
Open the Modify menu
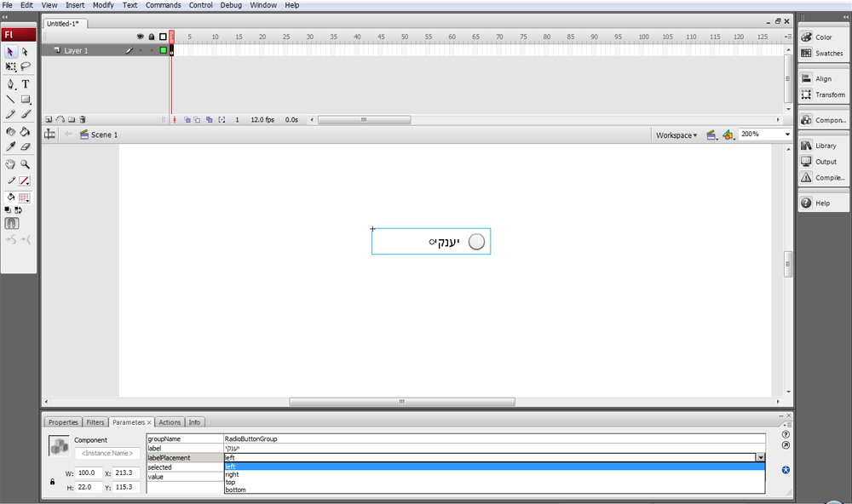103,5
